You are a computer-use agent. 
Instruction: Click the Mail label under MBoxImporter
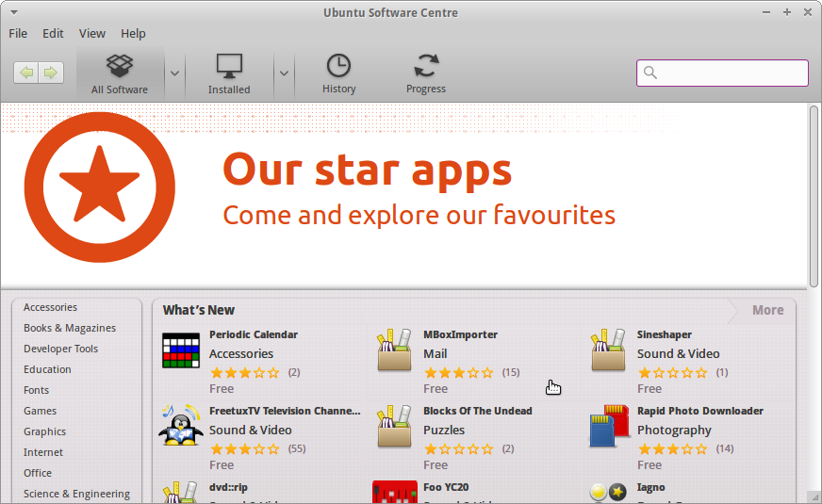(x=436, y=354)
